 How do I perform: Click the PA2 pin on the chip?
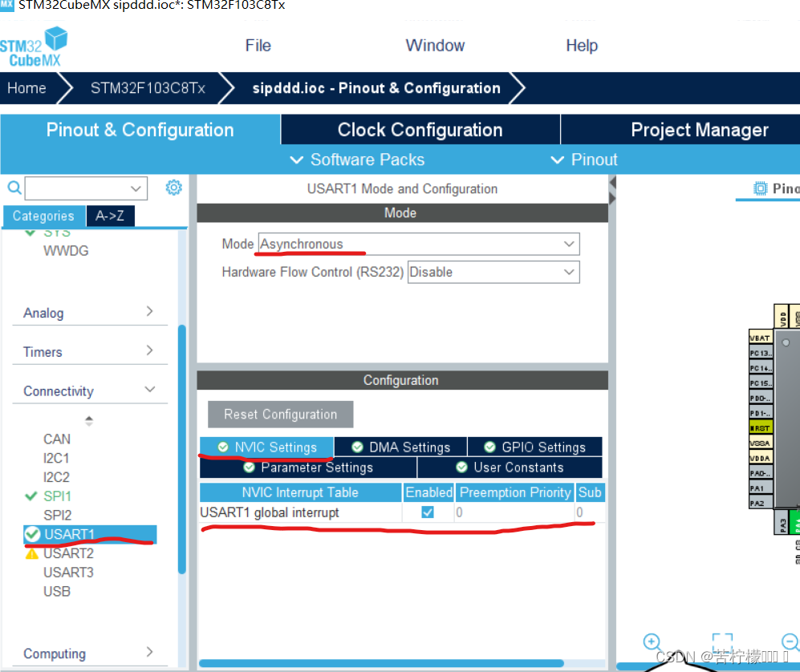coord(760,504)
